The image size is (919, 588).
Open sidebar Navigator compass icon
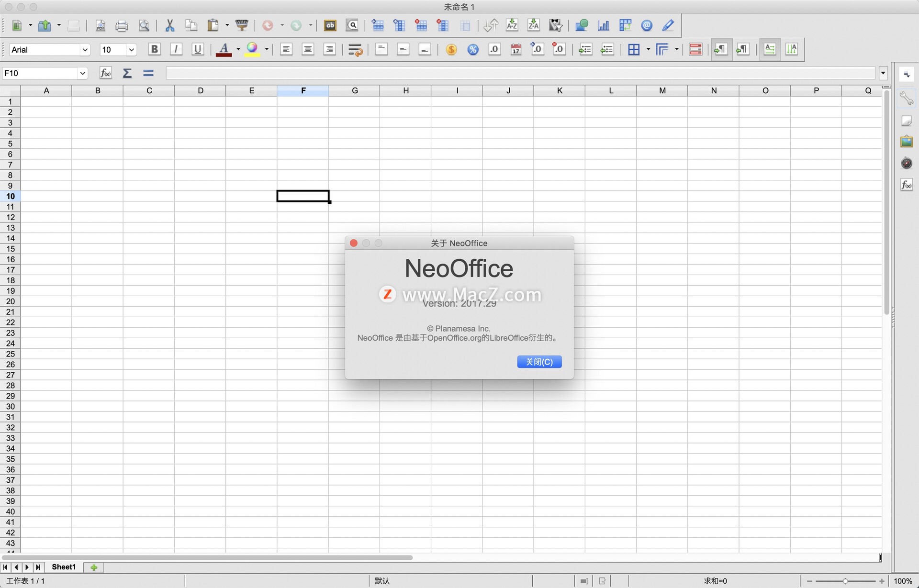pyautogui.click(x=906, y=163)
